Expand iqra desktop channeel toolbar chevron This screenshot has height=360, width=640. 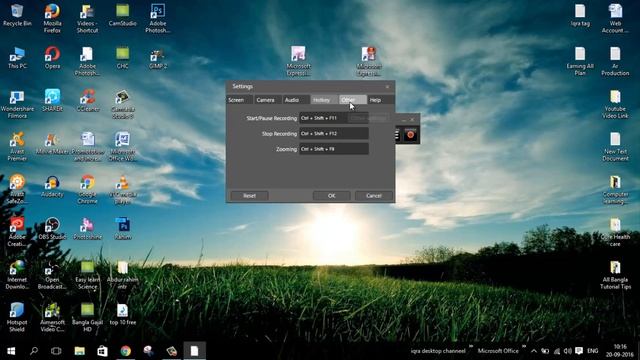(x=471, y=347)
